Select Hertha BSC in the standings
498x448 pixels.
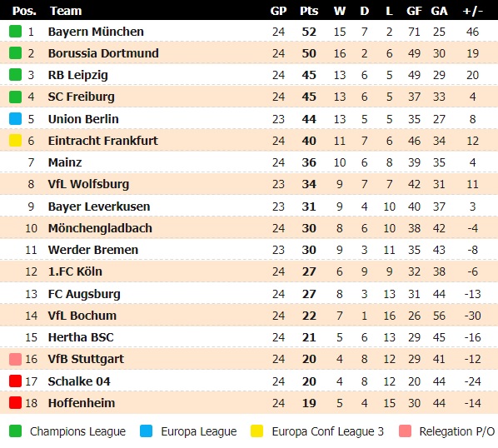(x=81, y=337)
